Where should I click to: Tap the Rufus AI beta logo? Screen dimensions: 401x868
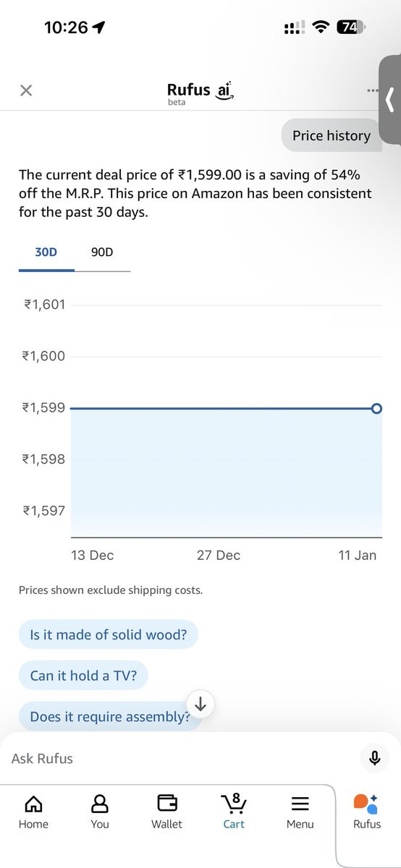(x=200, y=93)
